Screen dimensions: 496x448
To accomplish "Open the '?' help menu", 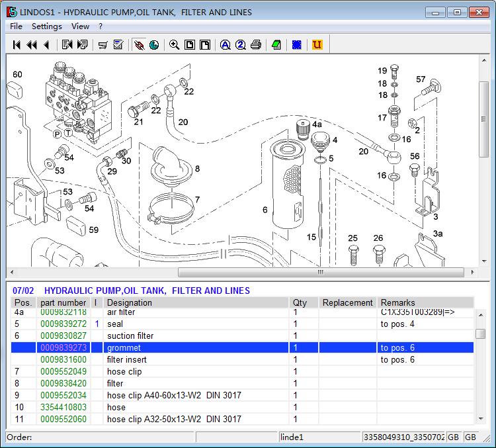I will (101, 26).
